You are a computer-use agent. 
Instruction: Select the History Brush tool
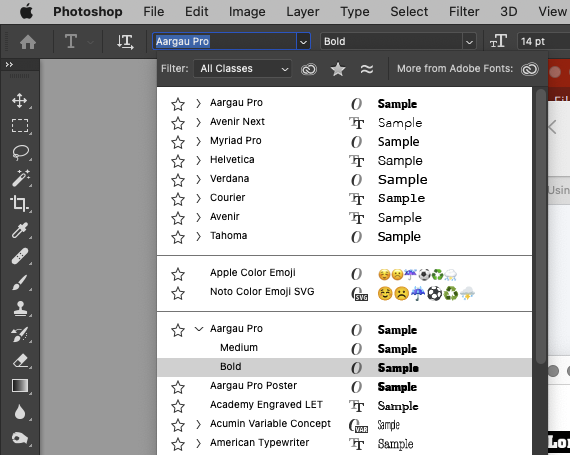click(20, 335)
